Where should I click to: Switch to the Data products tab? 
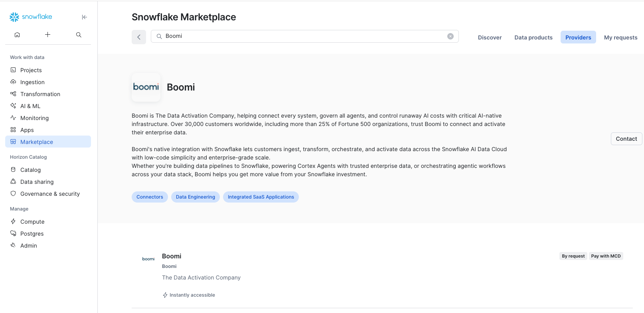point(533,37)
